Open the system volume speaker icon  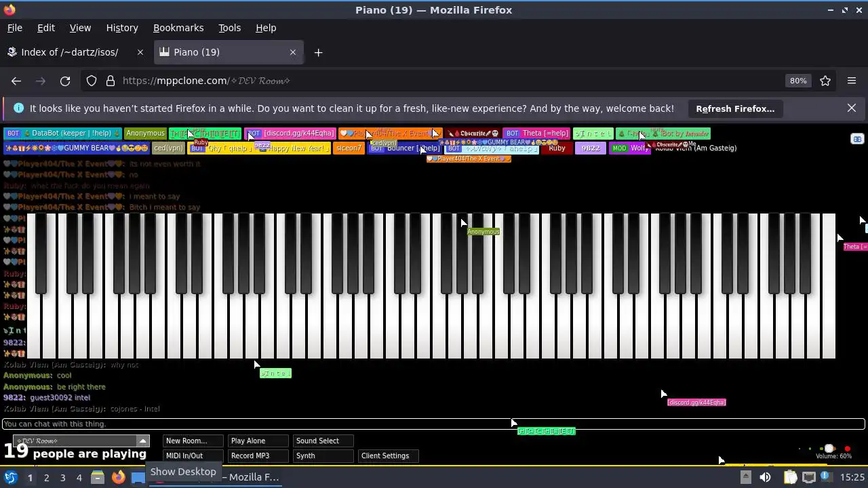[765, 478]
